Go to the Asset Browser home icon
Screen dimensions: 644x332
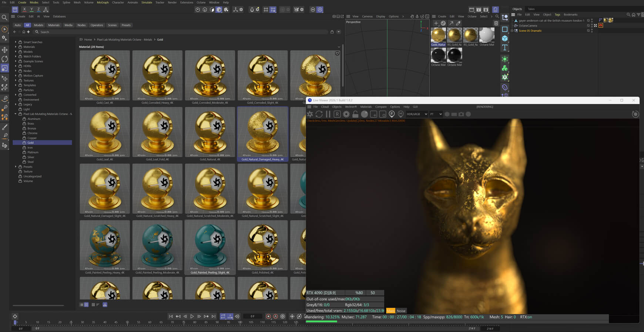pos(24,32)
